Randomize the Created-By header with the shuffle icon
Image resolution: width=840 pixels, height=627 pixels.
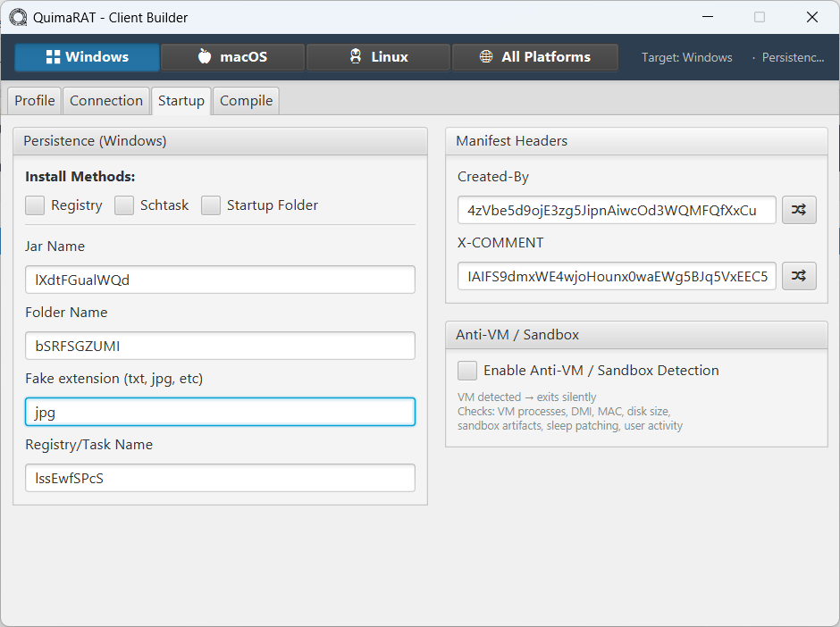(x=799, y=210)
